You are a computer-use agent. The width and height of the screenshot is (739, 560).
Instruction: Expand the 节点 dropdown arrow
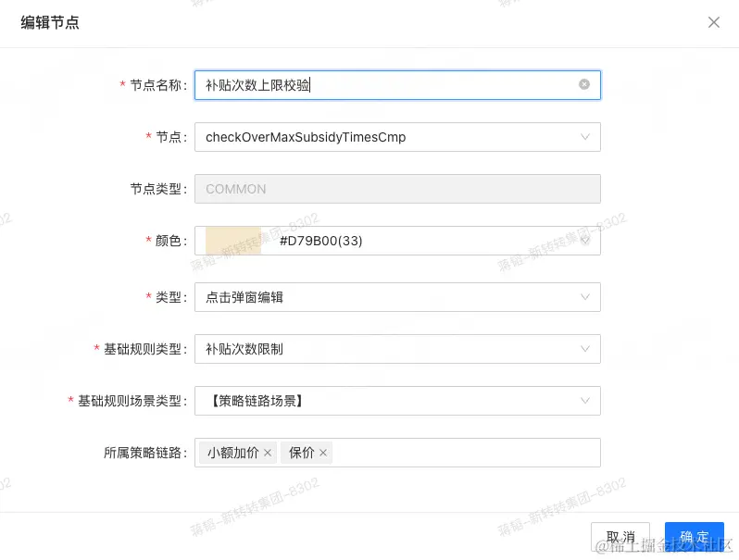(x=585, y=137)
